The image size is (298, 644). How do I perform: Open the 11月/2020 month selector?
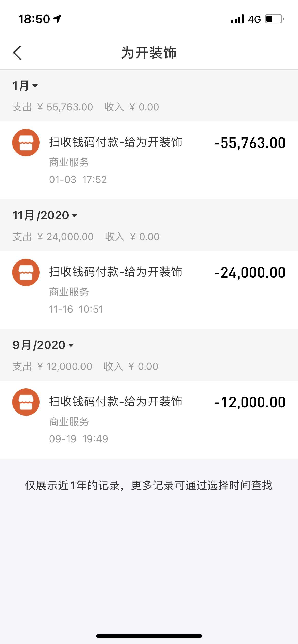coord(45,215)
